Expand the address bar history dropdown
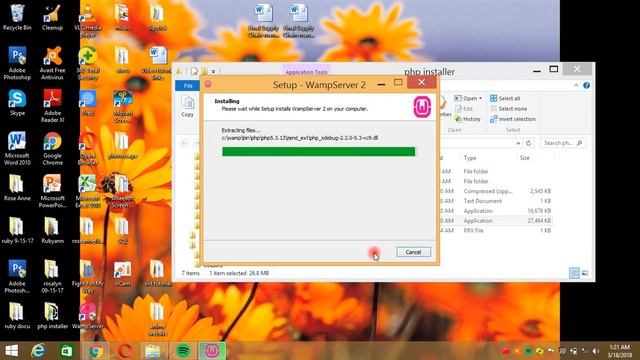 tap(518, 143)
